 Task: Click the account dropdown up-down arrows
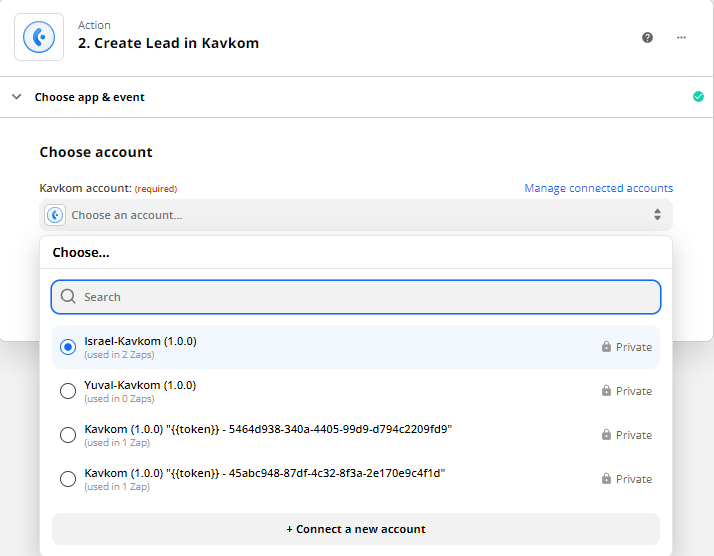[x=657, y=215]
